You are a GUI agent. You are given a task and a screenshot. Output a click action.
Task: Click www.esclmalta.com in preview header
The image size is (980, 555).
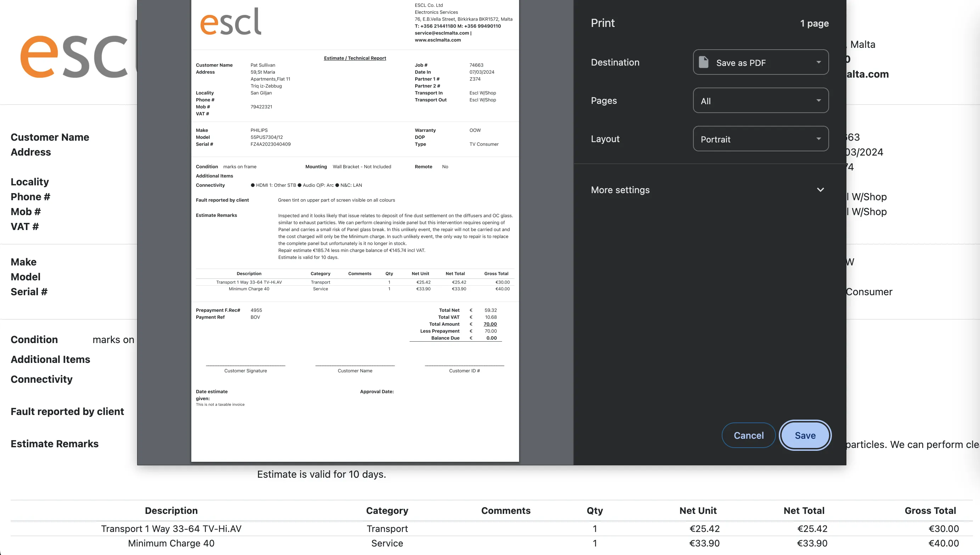438,40
